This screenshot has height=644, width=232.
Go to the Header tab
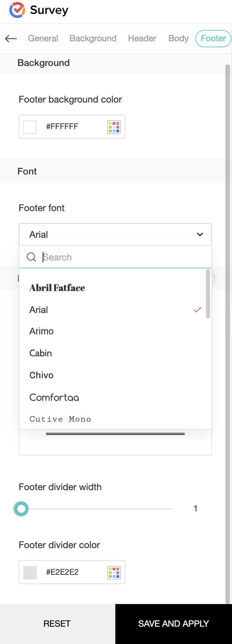tap(142, 39)
